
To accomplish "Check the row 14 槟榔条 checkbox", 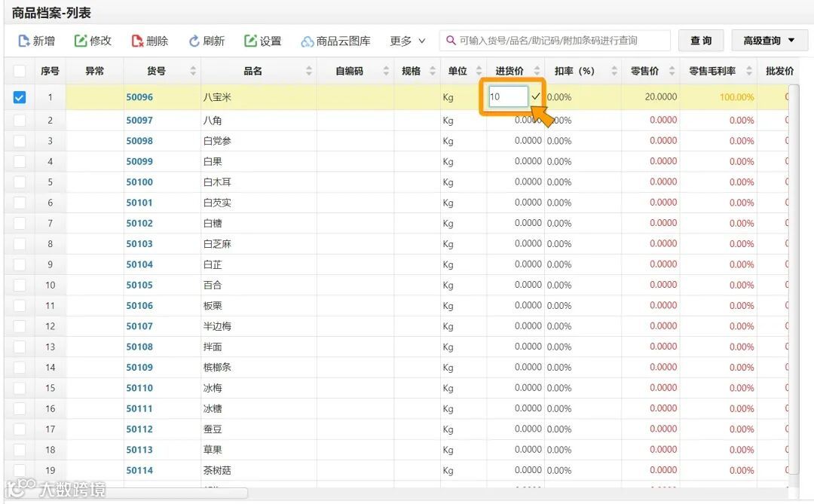I will point(19,368).
